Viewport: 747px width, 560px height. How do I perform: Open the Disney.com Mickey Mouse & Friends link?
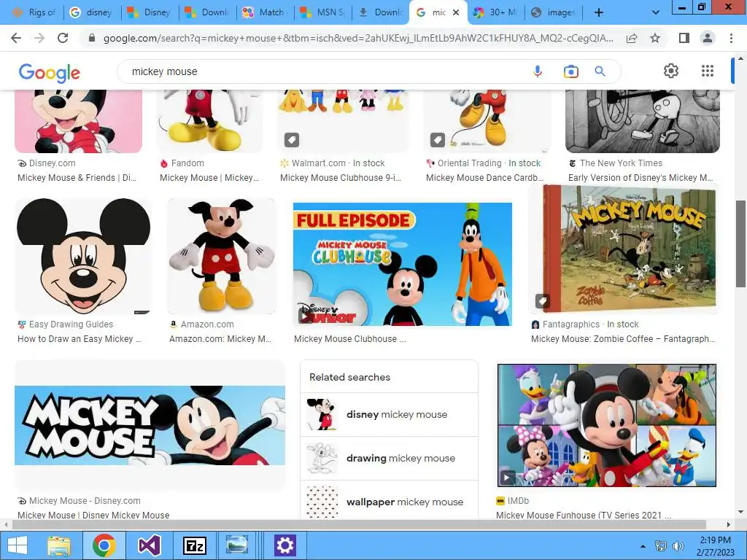pyautogui.click(x=77, y=178)
